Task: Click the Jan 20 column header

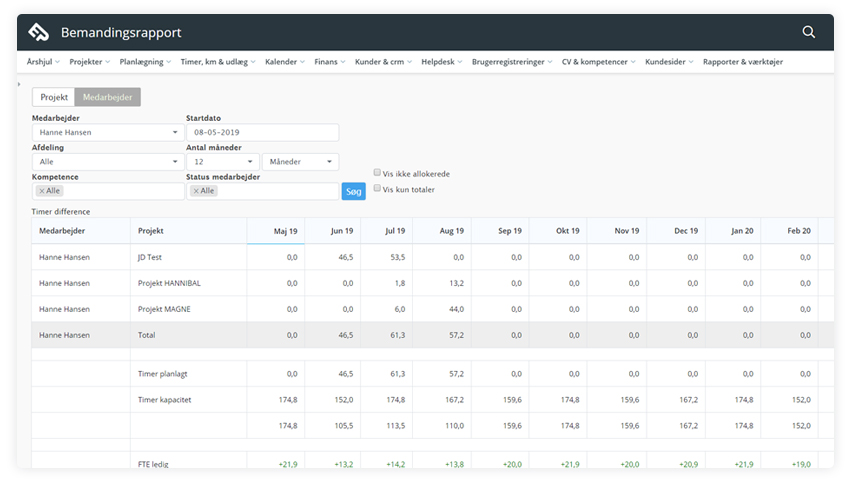Action: coord(733,230)
